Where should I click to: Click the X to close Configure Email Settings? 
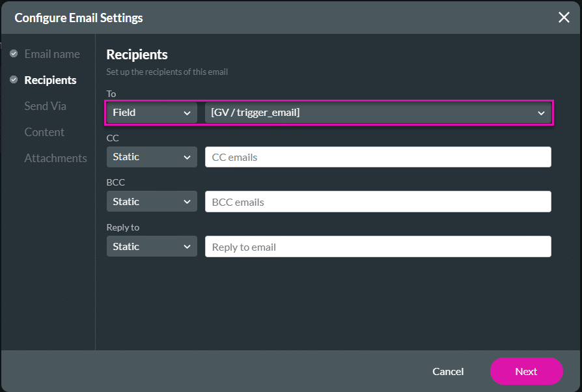click(x=564, y=18)
